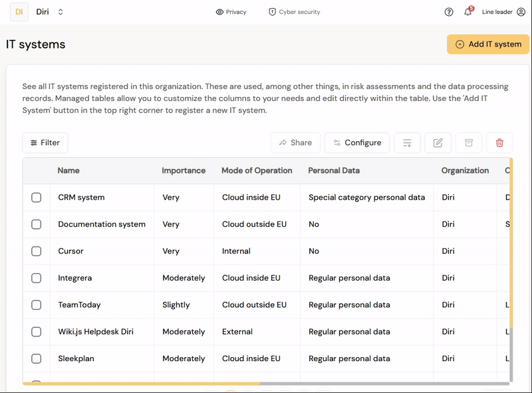
Task: Click the Add IT system button
Action: (x=488, y=44)
